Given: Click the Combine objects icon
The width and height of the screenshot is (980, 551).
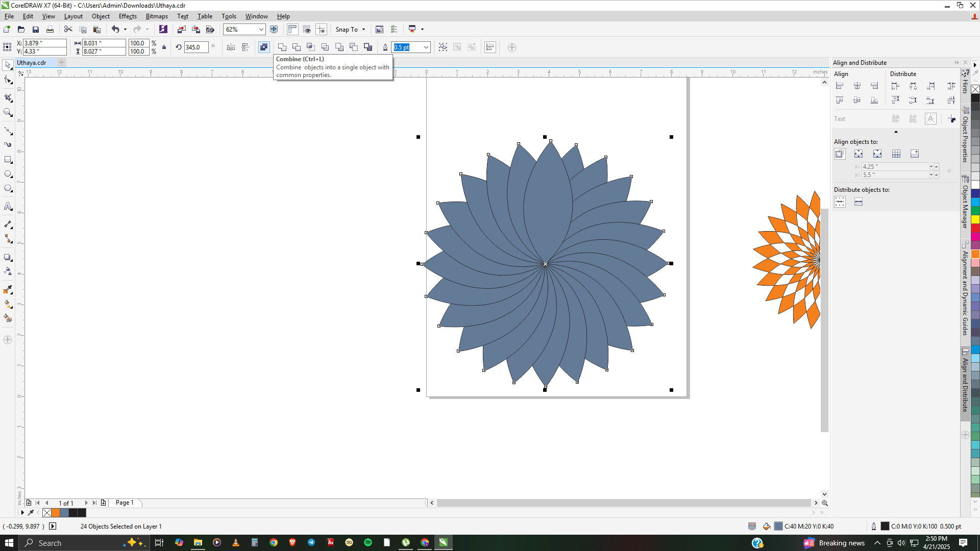Looking at the screenshot, I should [264, 47].
